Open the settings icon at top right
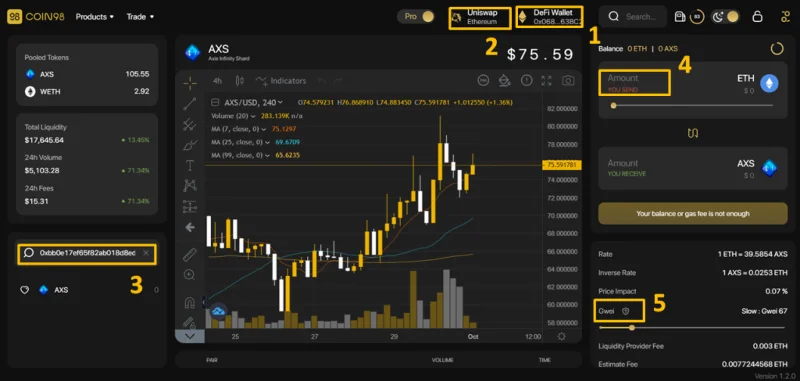Image resolution: width=800 pixels, height=381 pixels. coord(785,17)
